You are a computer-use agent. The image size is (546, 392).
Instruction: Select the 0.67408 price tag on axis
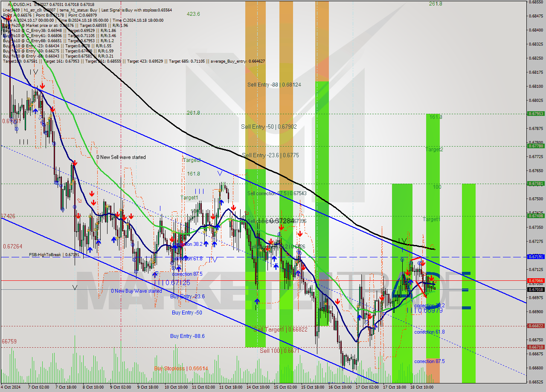[x=536, y=216]
